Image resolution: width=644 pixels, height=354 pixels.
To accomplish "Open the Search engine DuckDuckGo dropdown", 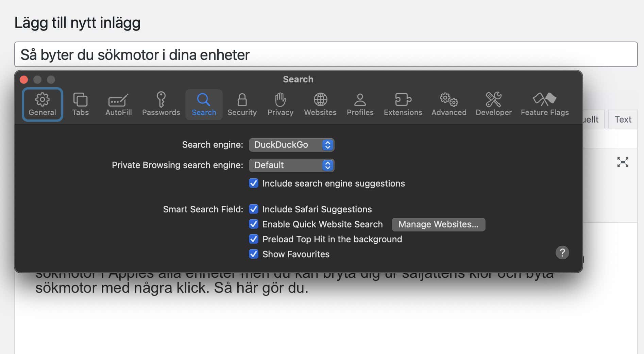I will (x=291, y=145).
